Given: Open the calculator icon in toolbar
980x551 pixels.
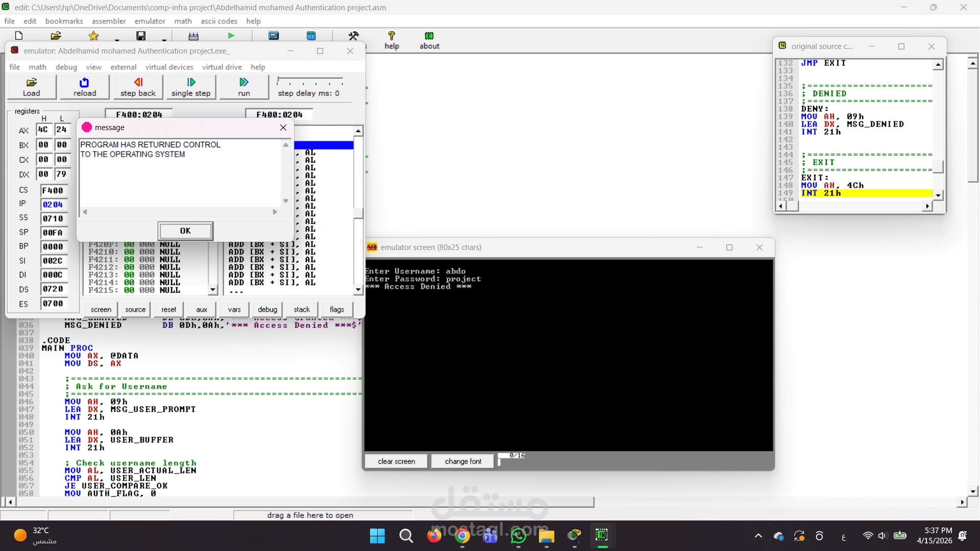Looking at the screenshot, I should coord(274,36).
